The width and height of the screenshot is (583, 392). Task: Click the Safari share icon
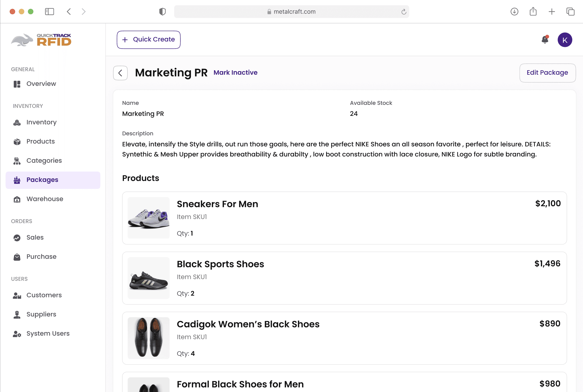coord(533,12)
